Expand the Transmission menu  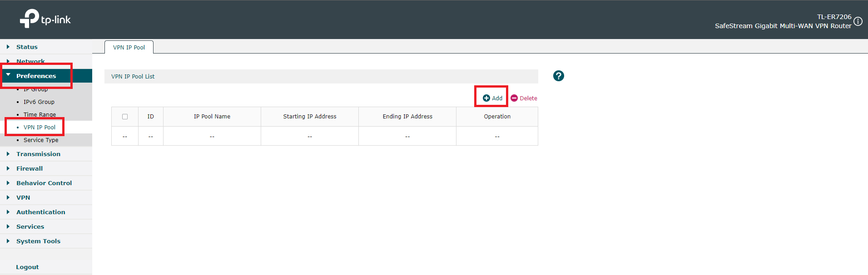(x=38, y=154)
